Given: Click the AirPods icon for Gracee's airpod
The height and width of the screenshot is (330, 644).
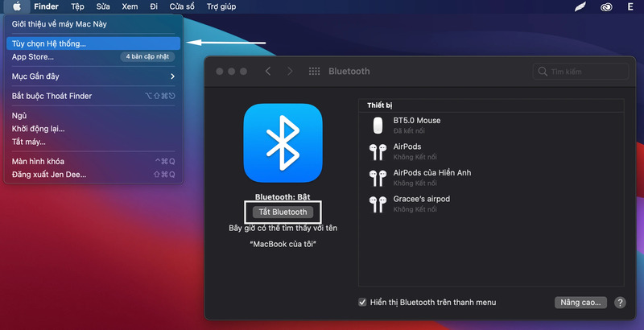Looking at the screenshot, I should (378, 204).
